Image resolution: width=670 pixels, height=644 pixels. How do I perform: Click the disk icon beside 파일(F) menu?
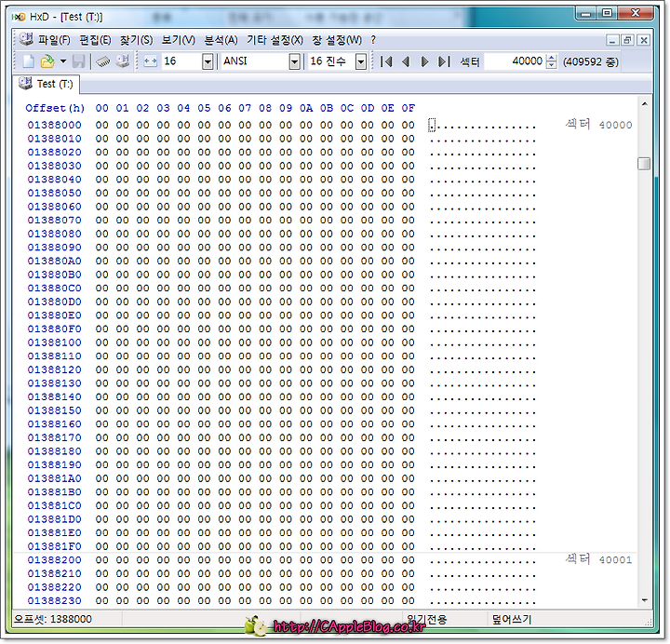coord(26,39)
